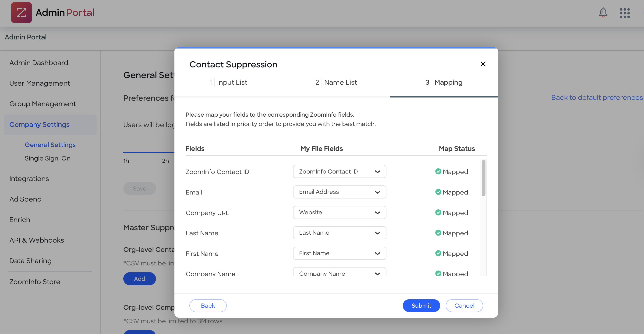
Task: Click the Mapped status icon for ZoomInfo Contact ID
Action: pyautogui.click(x=438, y=171)
